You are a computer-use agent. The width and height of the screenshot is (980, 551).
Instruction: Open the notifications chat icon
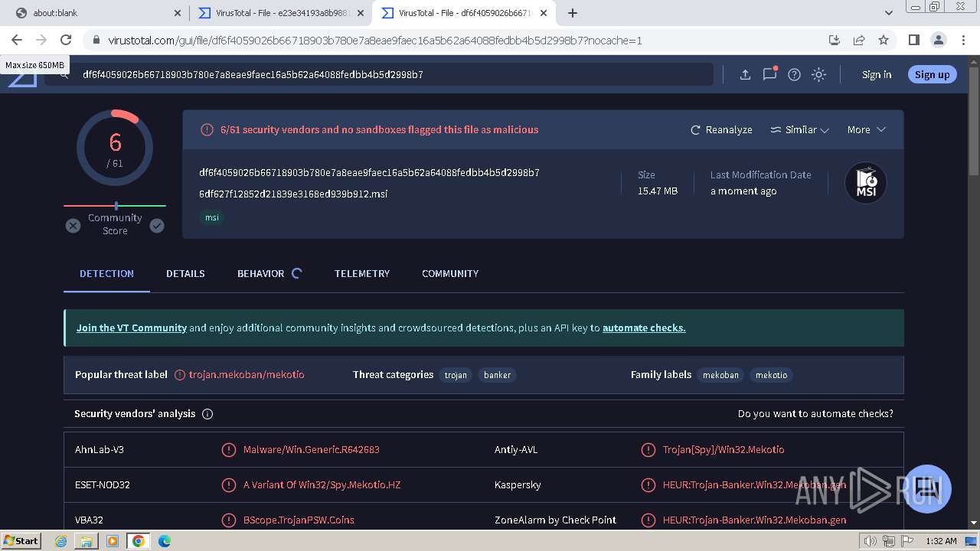769,74
